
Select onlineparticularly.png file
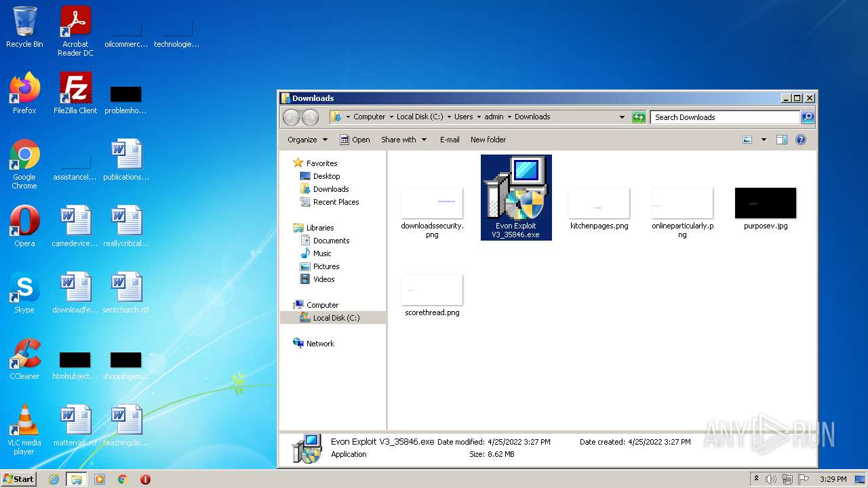682,213
